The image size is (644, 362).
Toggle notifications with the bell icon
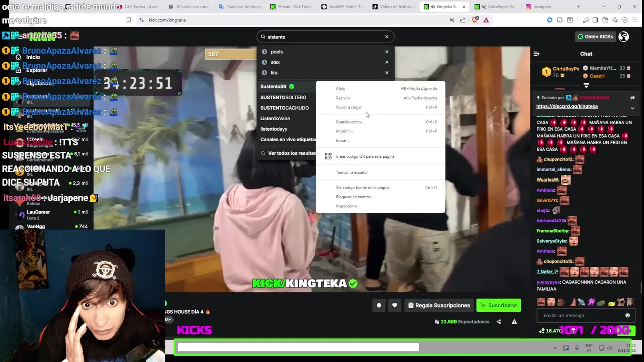point(379,305)
